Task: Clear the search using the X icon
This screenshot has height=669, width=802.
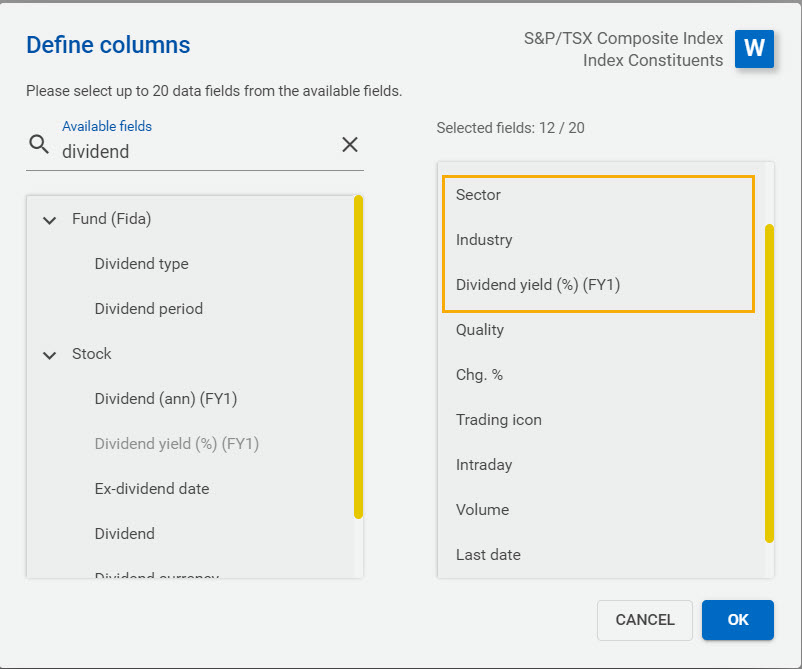Action: (x=350, y=144)
